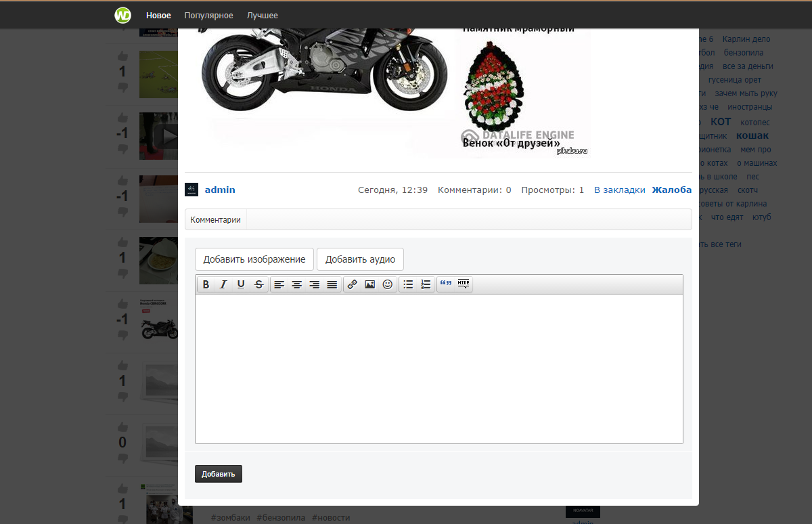The image size is (812, 524).
Task: Click the ютуб tag
Action: (762, 217)
